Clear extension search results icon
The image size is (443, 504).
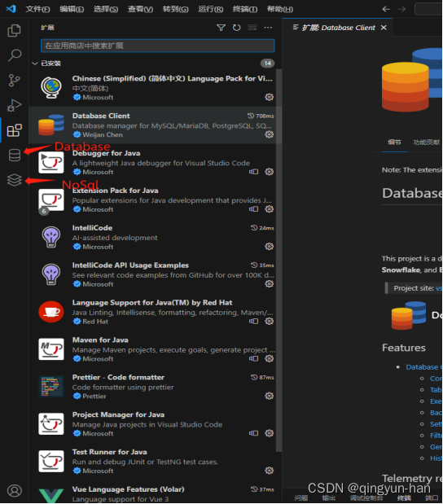pyautogui.click(x=252, y=28)
